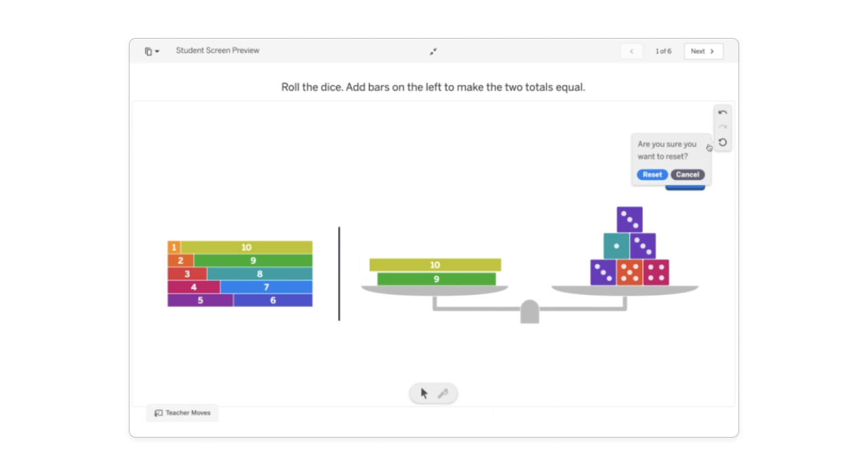868x475 pixels.
Task: Click the orange five-dot die
Action: [629, 272]
